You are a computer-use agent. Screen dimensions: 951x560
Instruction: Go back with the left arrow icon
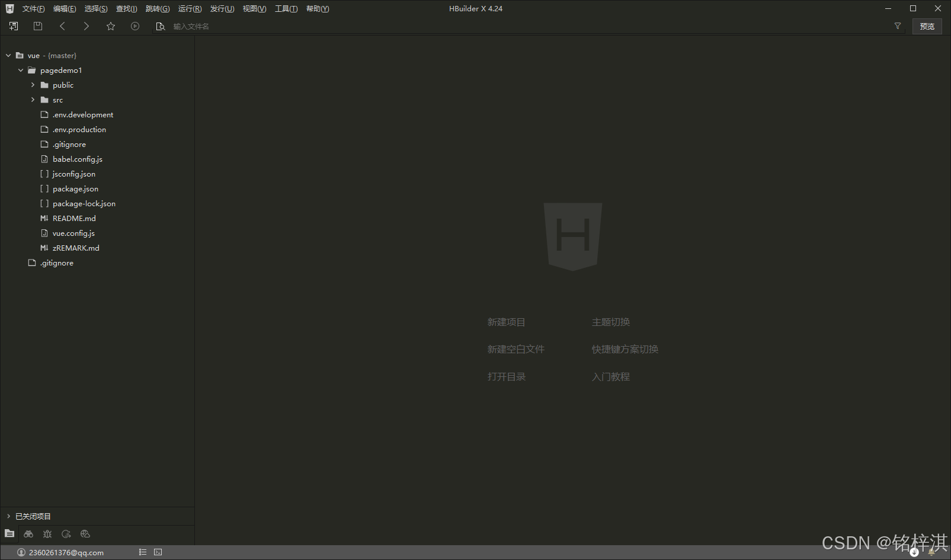point(62,26)
